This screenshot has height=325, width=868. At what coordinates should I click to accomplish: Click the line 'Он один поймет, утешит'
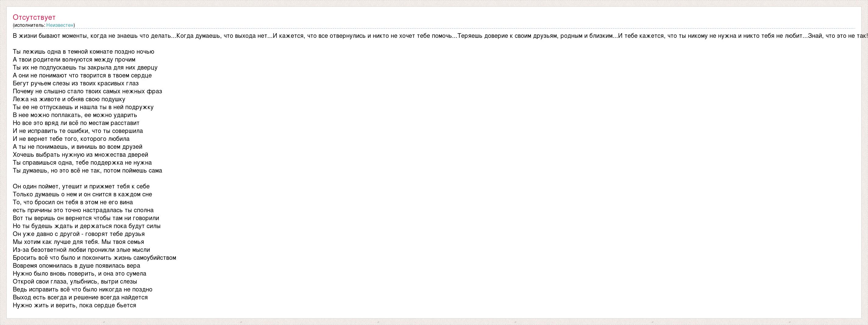pyautogui.click(x=81, y=187)
